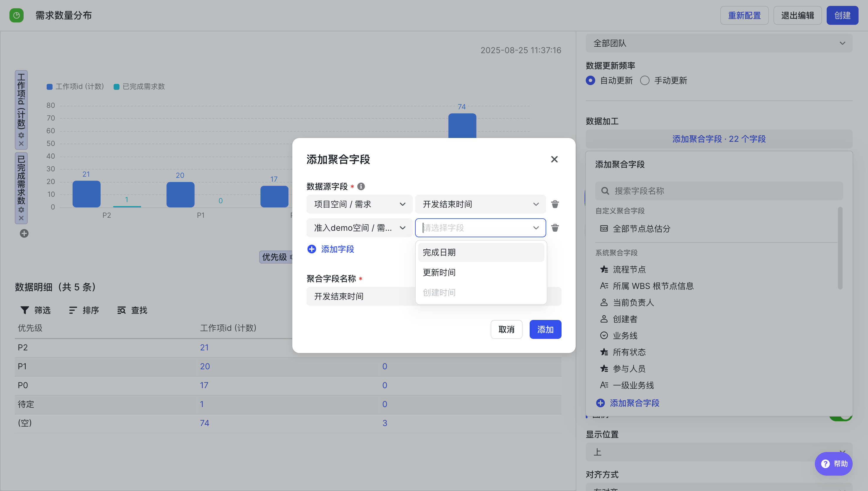
Task: Click the text-type icon beside 一级业务线
Action: [x=604, y=385]
